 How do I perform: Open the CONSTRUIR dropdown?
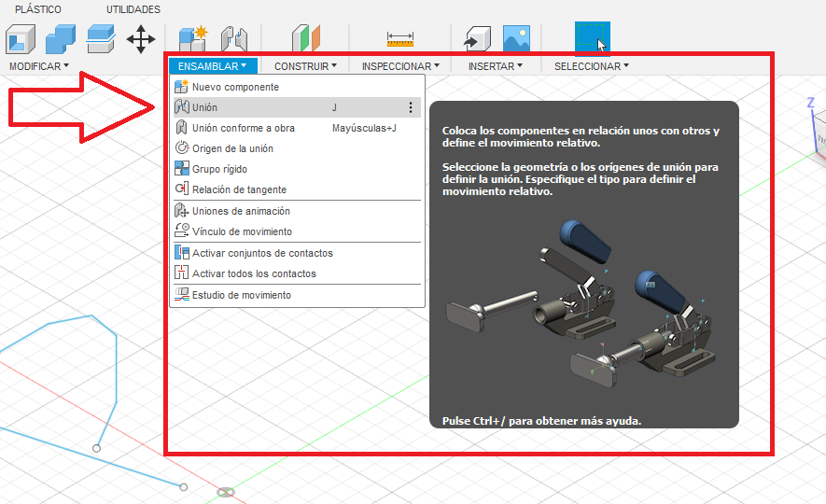pos(305,66)
